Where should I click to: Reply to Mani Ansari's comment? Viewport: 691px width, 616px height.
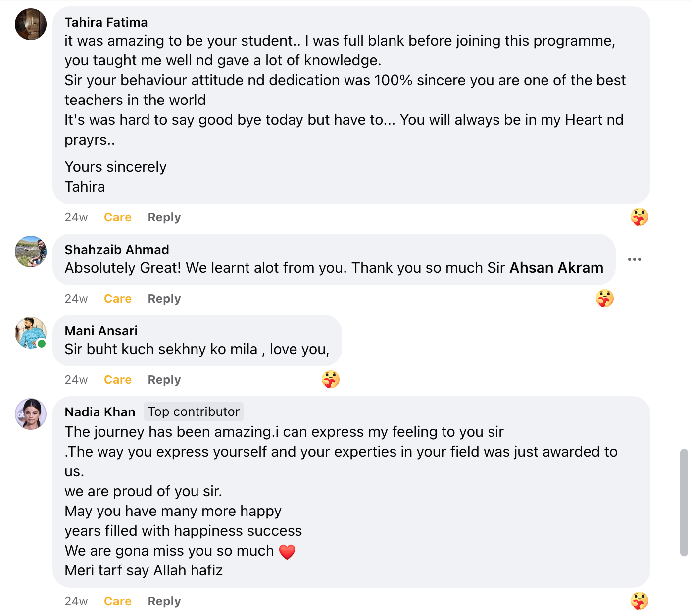click(x=164, y=380)
